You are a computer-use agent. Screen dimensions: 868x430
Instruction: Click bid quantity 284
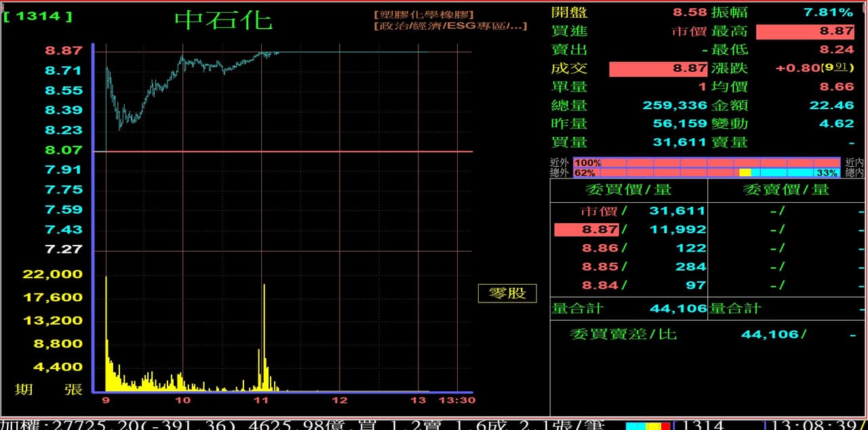click(x=691, y=267)
